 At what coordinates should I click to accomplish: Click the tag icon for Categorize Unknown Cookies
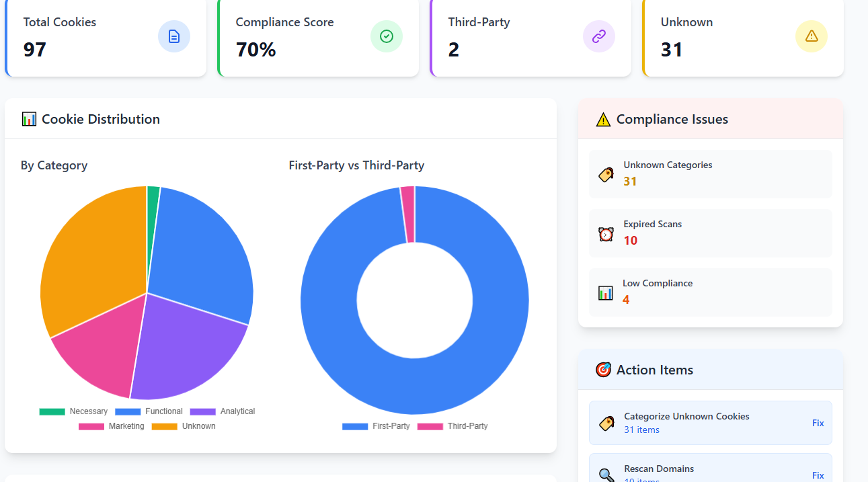click(x=606, y=424)
